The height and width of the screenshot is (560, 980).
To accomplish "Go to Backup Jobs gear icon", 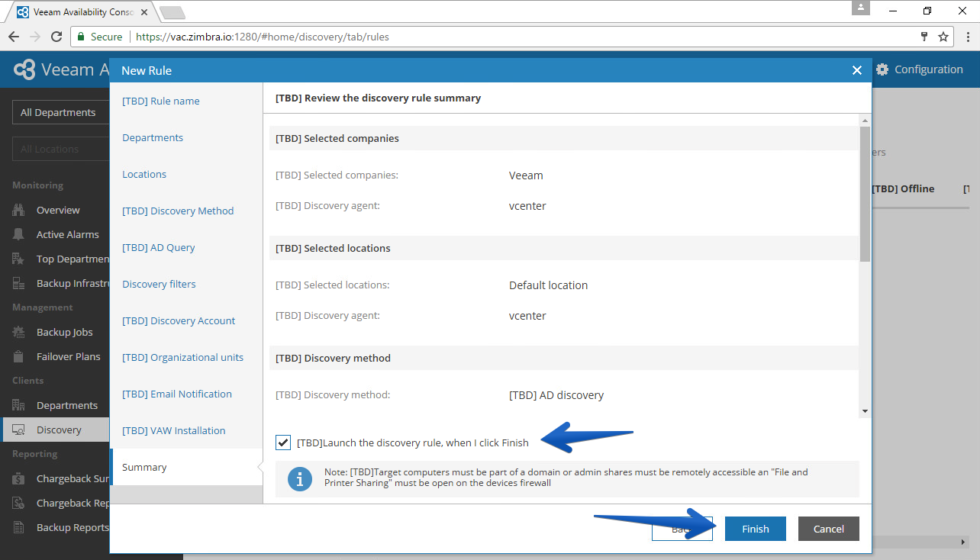I will click(19, 333).
